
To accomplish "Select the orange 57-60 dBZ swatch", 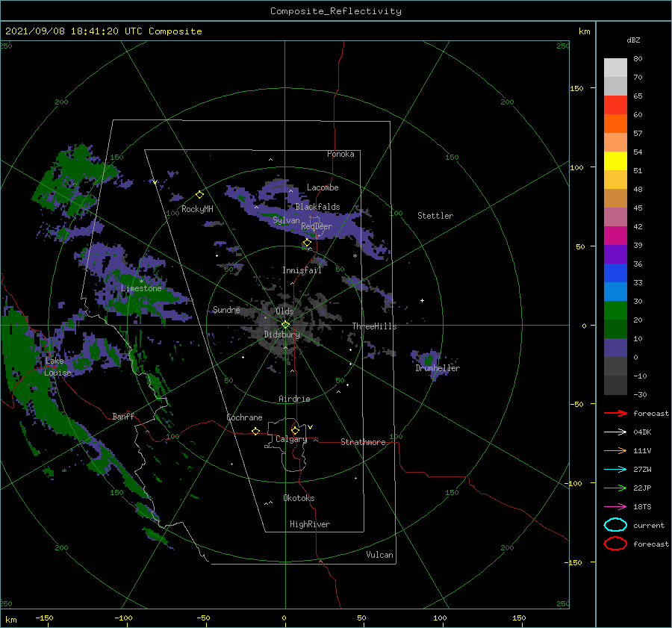I will tap(615, 124).
